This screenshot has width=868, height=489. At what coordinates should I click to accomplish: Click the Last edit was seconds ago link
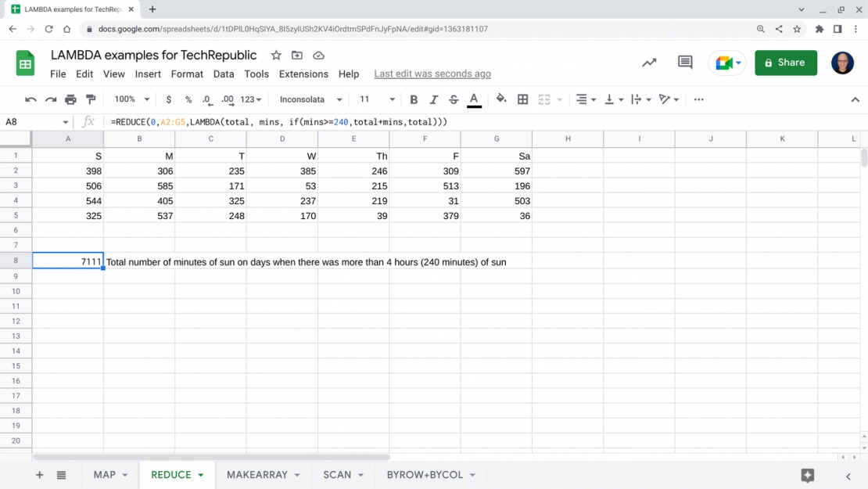coord(432,74)
